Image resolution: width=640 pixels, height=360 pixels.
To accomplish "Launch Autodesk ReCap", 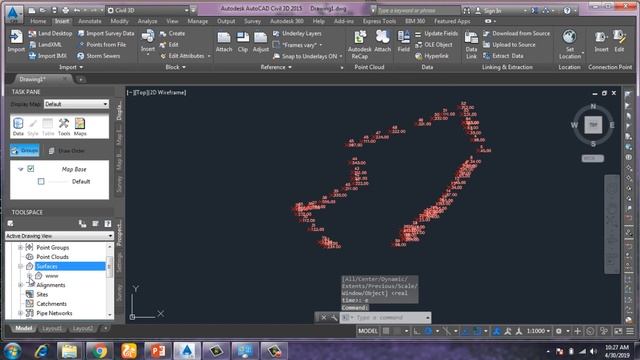I will [x=360, y=44].
